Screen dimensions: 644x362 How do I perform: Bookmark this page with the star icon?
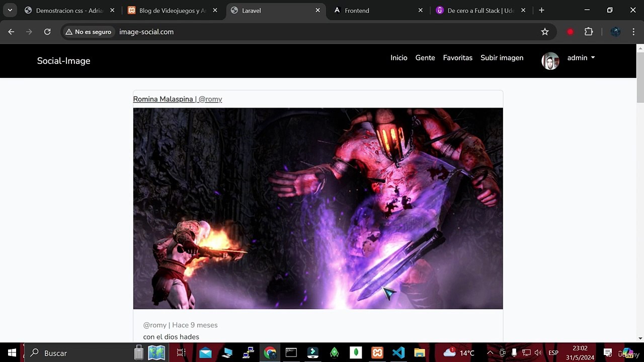pyautogui.click(x=545, y=32)
